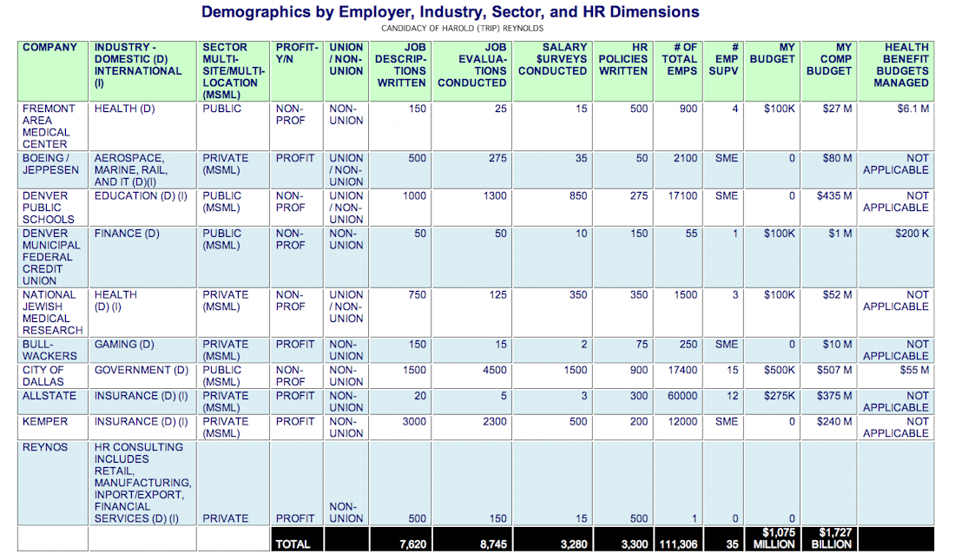The image size is (955, 560).
Task: Click the 60000 total employees value
Action: tap(682, 396)
